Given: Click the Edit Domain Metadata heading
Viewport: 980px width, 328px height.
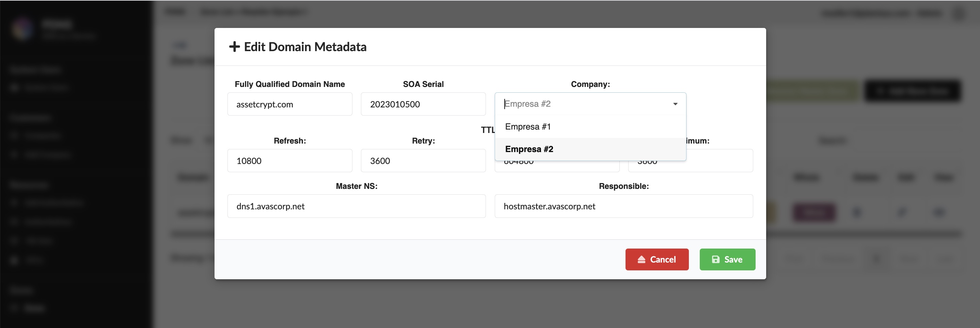Looking at the screenshot, I should point(305,47).
